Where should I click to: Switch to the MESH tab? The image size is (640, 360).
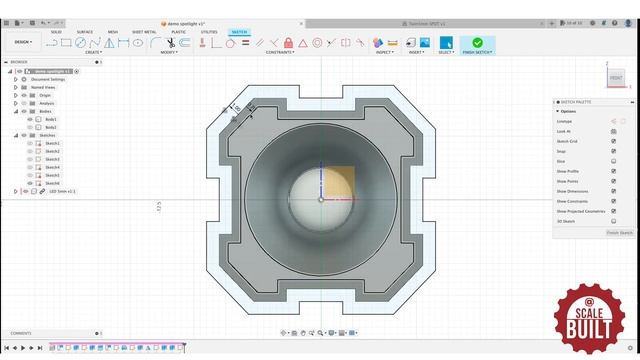tap(113, 32)
